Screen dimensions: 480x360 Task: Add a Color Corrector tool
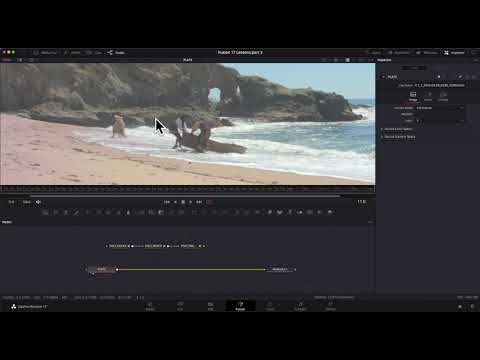coord(87,212)
